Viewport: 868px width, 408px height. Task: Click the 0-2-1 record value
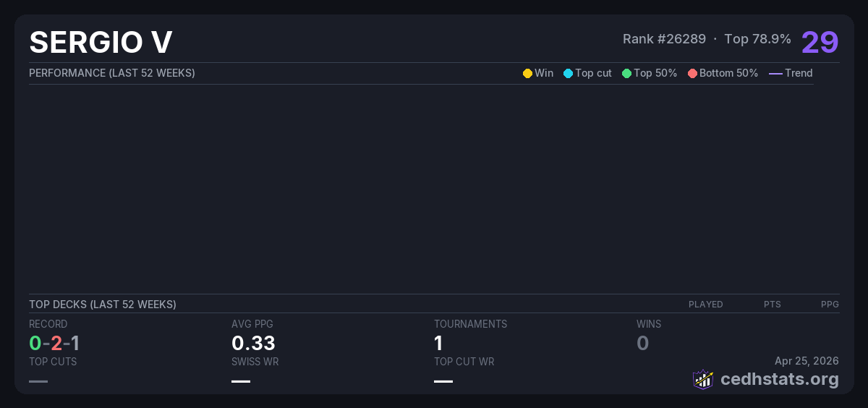(x=54, y=343)
